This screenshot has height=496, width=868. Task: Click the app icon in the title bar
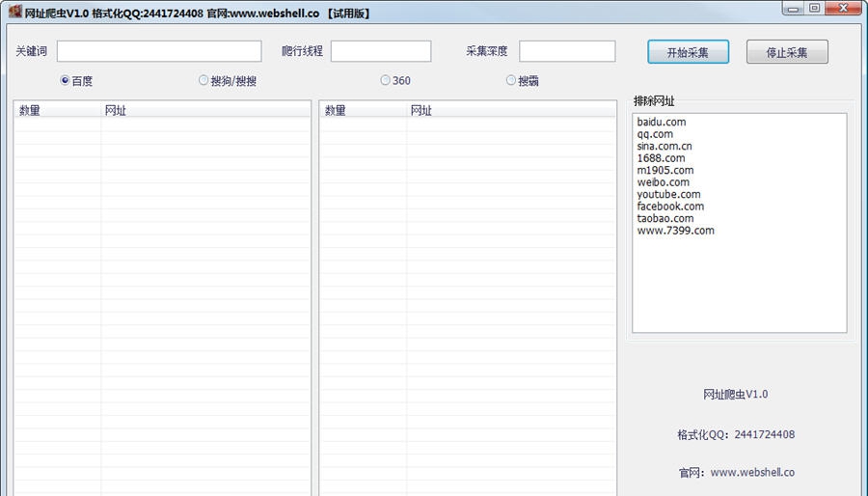pos(14,12)
